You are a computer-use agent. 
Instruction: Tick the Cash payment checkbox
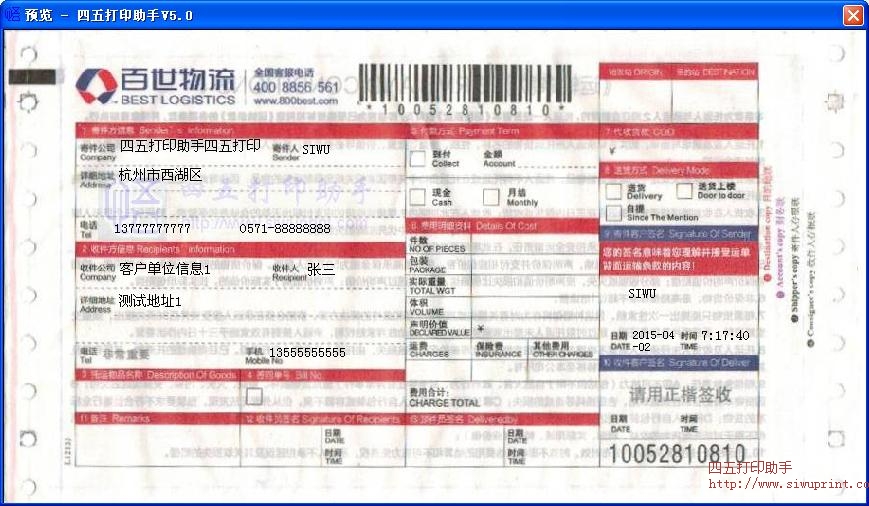coord(417,196)
